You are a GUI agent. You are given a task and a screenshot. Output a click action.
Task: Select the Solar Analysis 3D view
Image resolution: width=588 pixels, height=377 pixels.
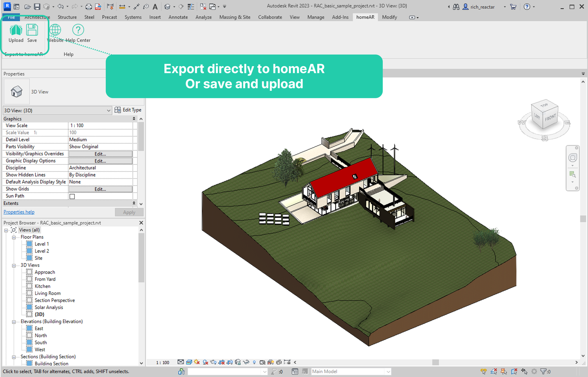[x=49, y=307]
